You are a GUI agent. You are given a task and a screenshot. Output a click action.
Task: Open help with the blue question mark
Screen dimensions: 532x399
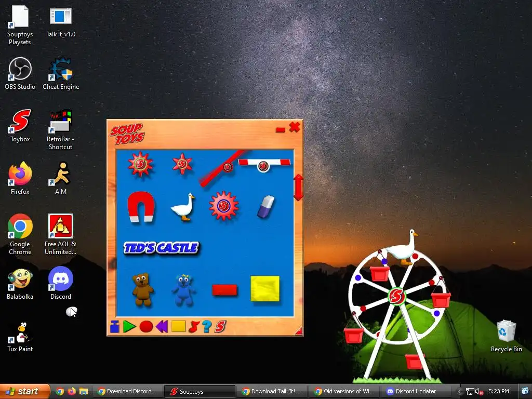click(x=207, y=326)
